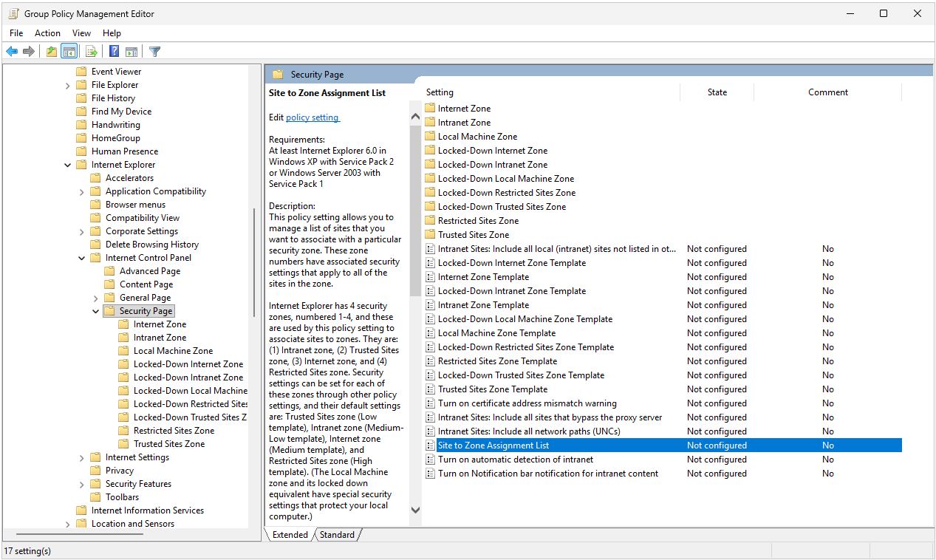Collapse the Security Page tree node
The width and height of the screenshot is (936, 560).
coord(96,311)
